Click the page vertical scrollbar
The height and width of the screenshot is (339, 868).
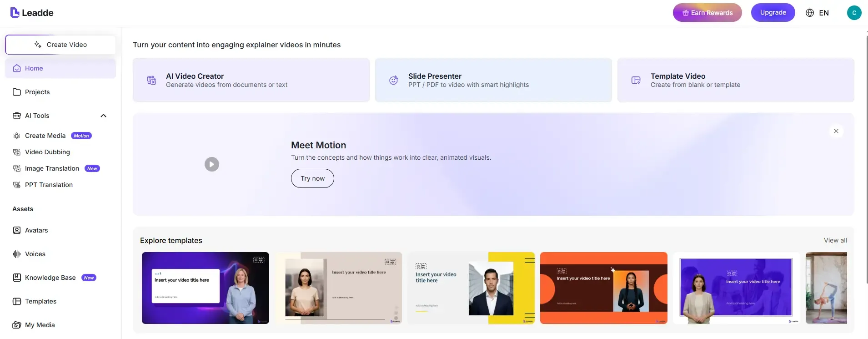pyautogui.click(x=866, y=159)
